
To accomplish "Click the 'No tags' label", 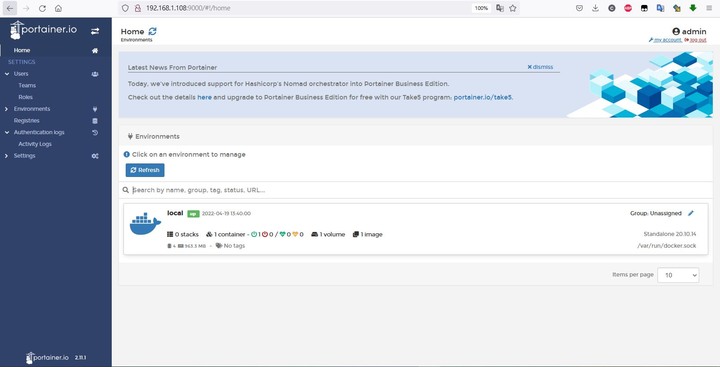I will click(x=231, y=246).
